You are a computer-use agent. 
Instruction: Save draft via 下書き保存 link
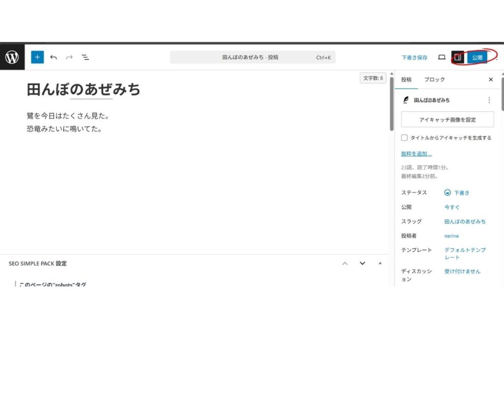(x=414, y=57)
